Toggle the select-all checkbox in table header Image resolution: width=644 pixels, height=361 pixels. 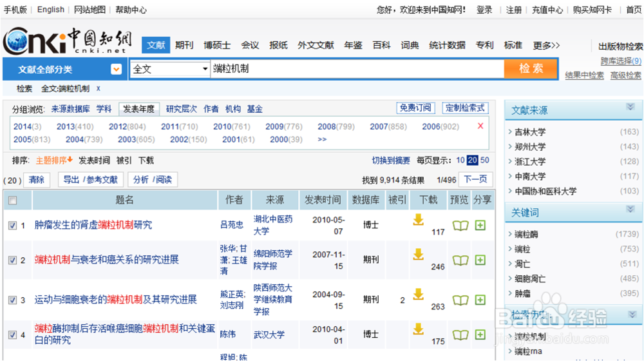pyautogui.click(x=13, y=200)
